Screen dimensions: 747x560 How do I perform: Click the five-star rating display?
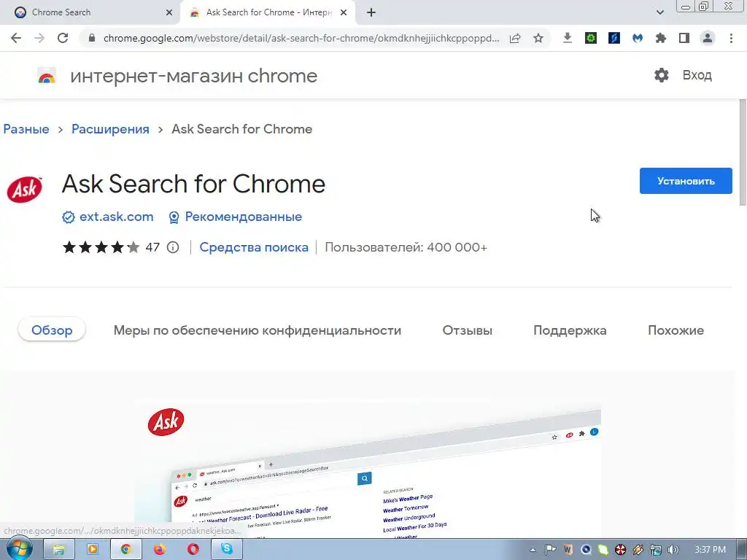point(101,247)
